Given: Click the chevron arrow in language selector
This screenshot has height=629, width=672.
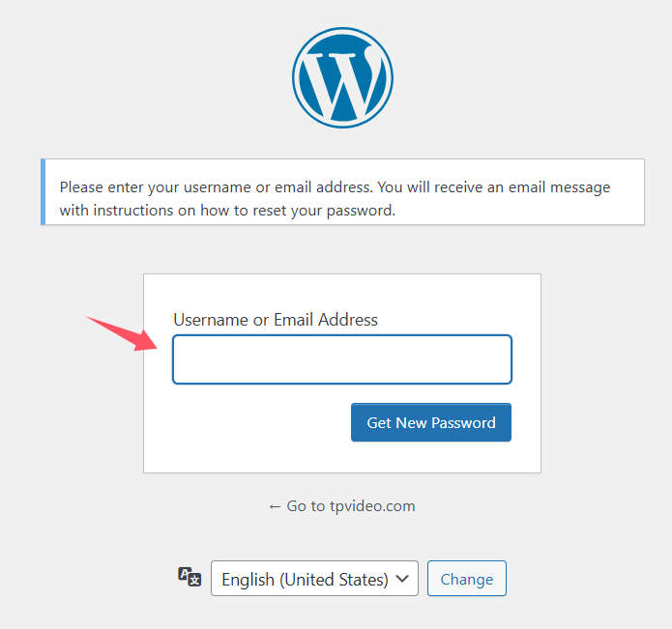Looking at the screenshot, I should [402, 579].
